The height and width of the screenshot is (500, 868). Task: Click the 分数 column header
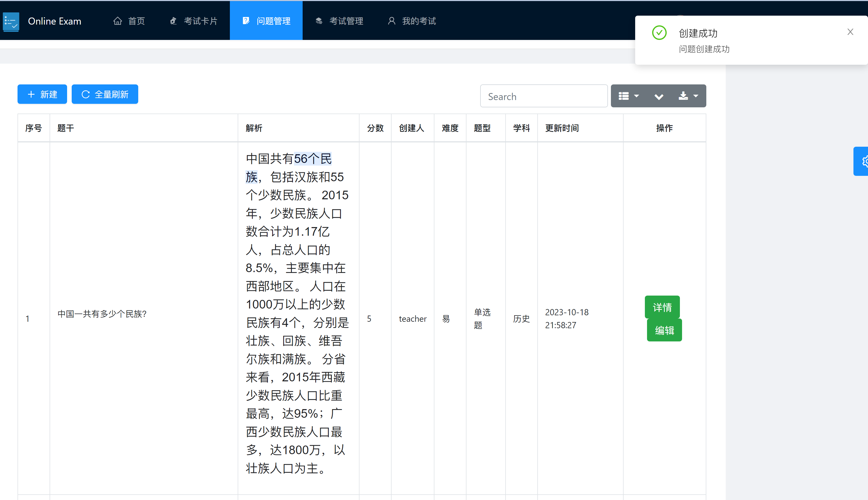click(x=375, y=128)
